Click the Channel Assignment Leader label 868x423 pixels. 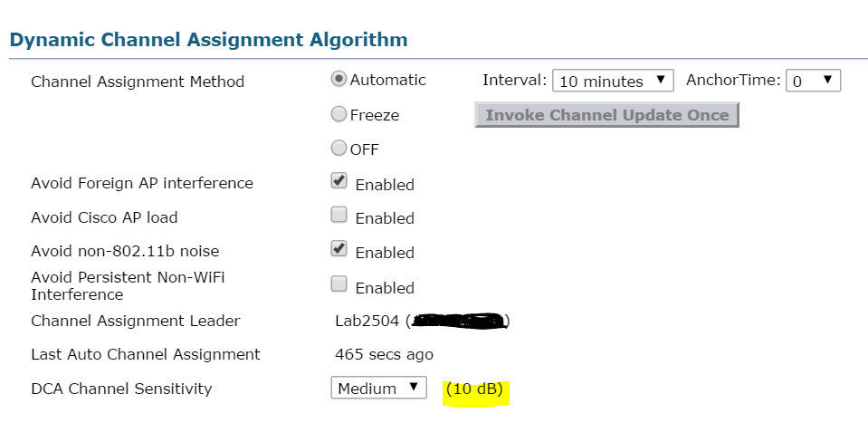[x=136, y=321]
